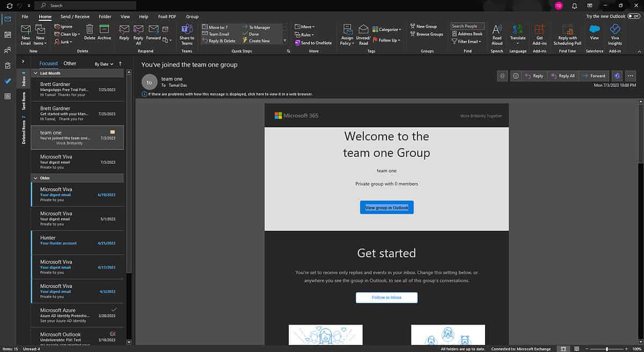This screenshot has height=352, width=644.
Task: Click zoom in plus in status bar
Action: (x=625, y=349)
